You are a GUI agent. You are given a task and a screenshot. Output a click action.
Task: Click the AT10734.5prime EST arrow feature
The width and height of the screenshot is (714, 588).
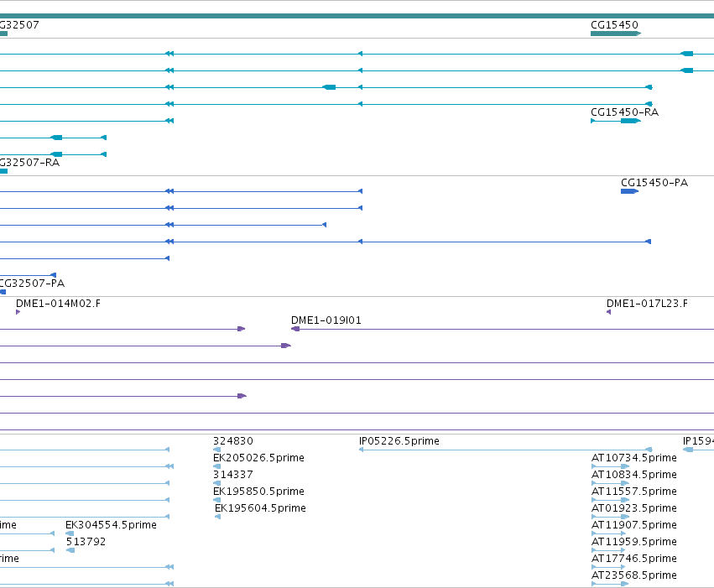(610, 466)
